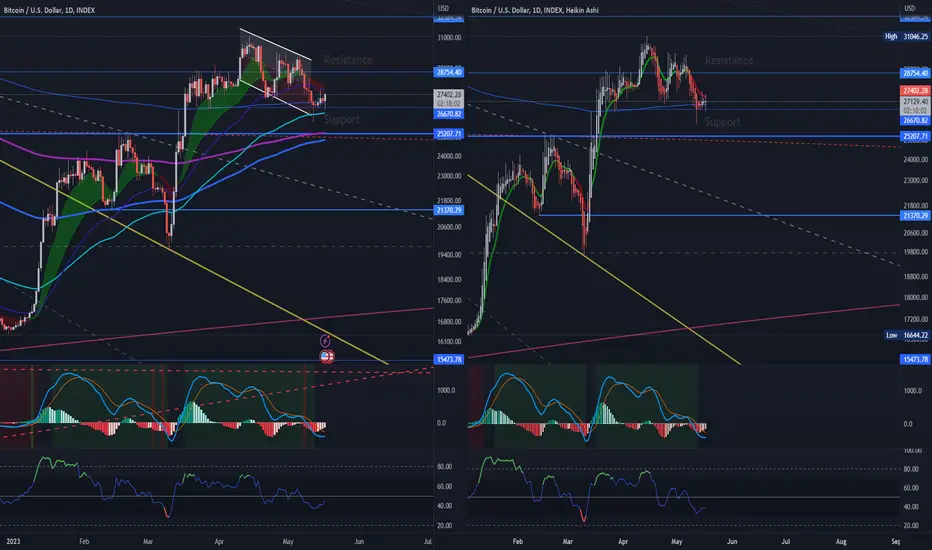Click 31000.00 on left price axis
The height and width of the screenshot is (550, 932).
449,37
